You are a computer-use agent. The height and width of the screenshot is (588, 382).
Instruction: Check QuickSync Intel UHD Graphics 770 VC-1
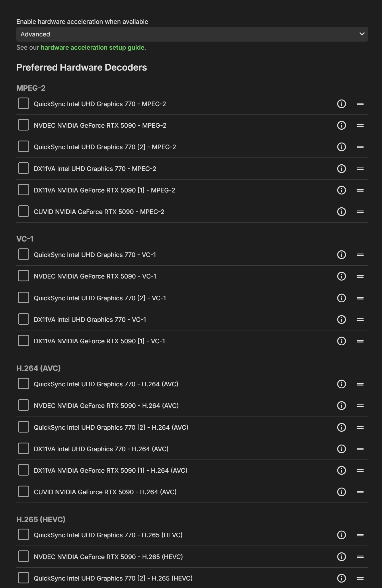[24, 254]
